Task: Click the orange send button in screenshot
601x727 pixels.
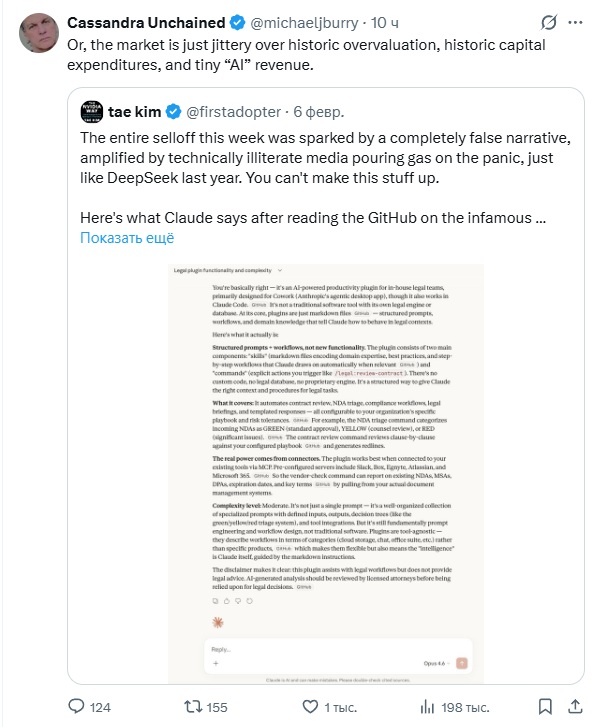Action: coord(461,663)
